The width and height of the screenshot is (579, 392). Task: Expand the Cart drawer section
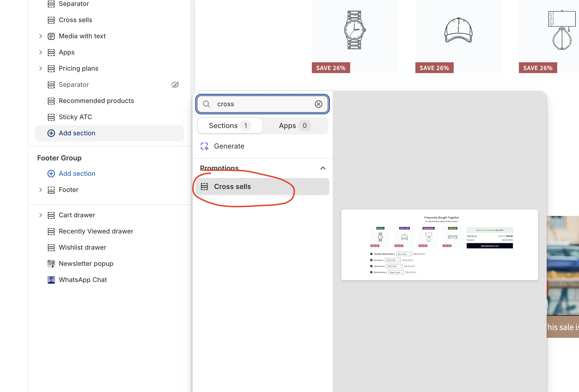pos(40,215)
